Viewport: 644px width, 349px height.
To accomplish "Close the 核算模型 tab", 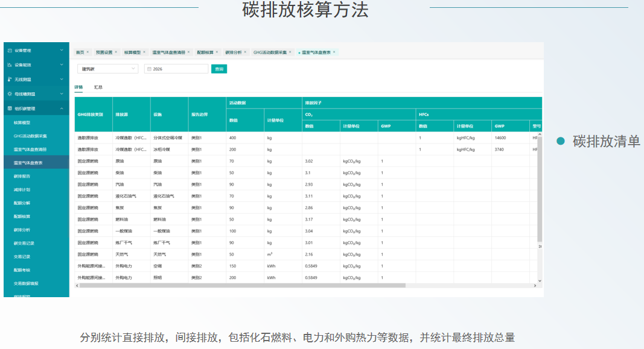I will [x=144, y=52].
